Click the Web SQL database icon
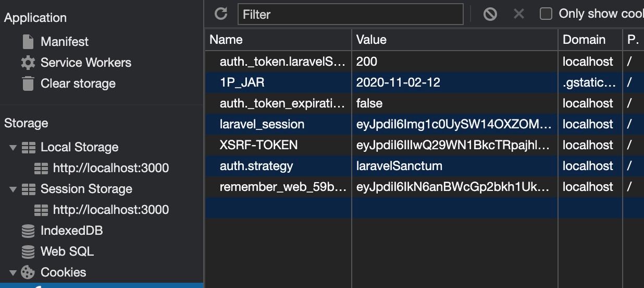The height and width of the screenshot is (288, 644). (28, 251)
